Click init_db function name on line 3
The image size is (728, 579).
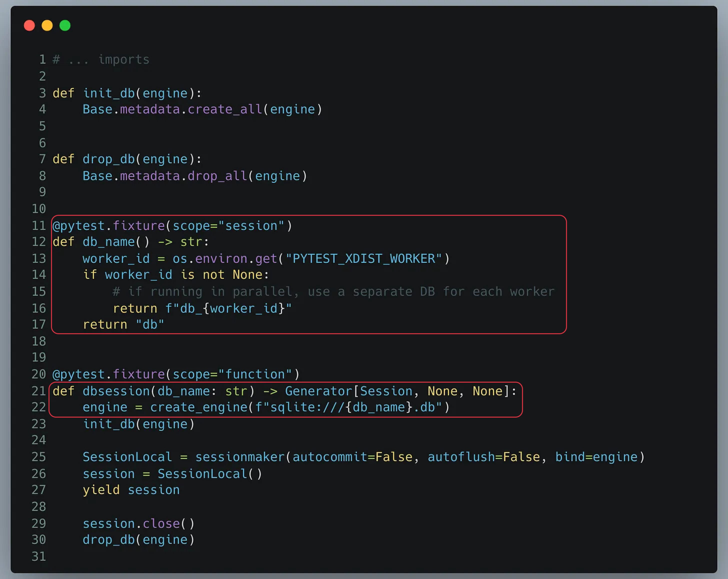pos(109,93)
